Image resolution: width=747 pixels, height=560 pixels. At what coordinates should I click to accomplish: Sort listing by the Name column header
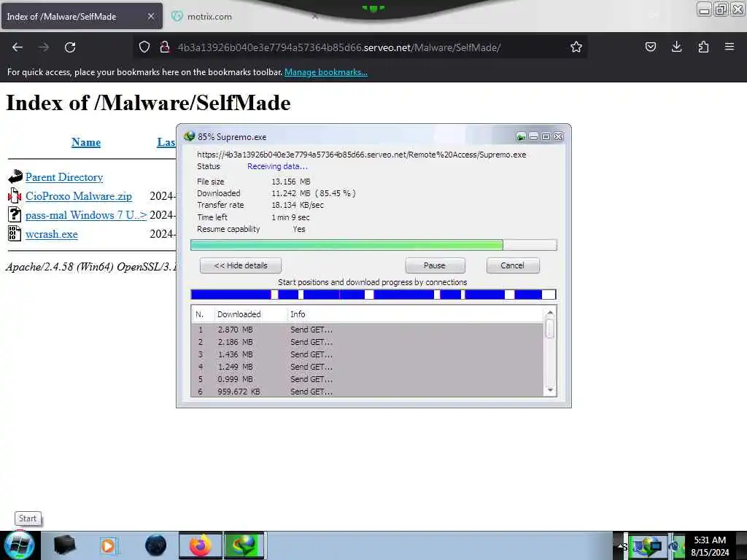86,142
